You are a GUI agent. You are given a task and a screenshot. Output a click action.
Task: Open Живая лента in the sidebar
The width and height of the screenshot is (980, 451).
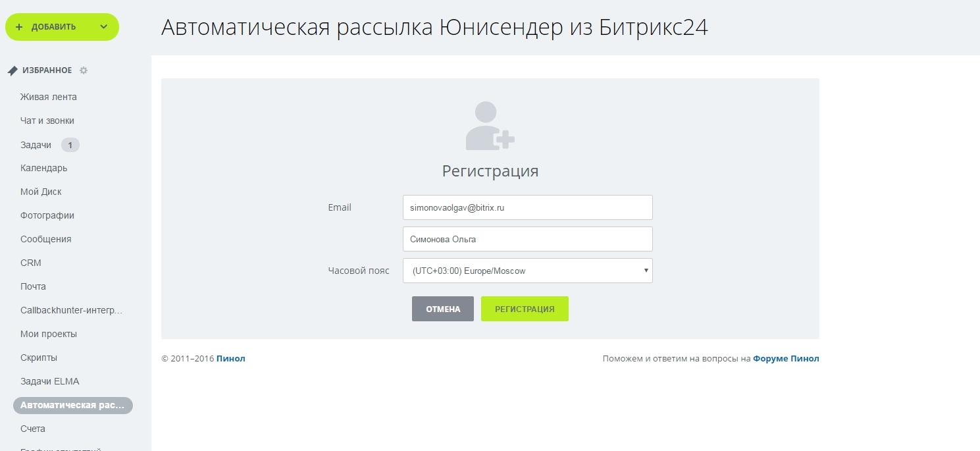(49, 97)
